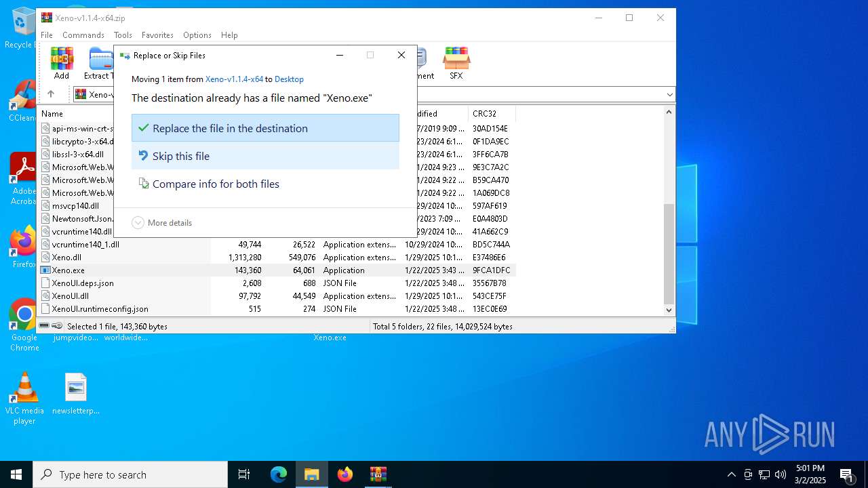Open Firefox desktop shortcut
The image size is (868, 488).
(24, 247)
